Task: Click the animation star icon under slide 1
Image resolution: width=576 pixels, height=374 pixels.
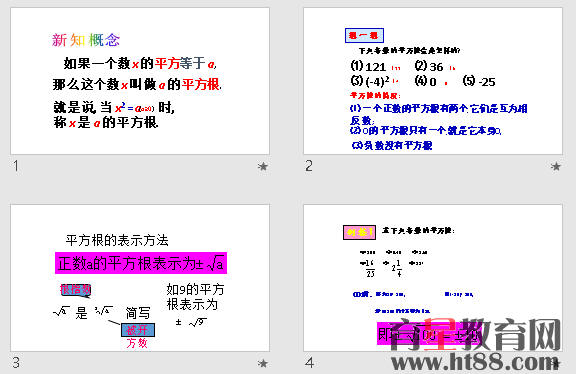Action: point(262,166)
